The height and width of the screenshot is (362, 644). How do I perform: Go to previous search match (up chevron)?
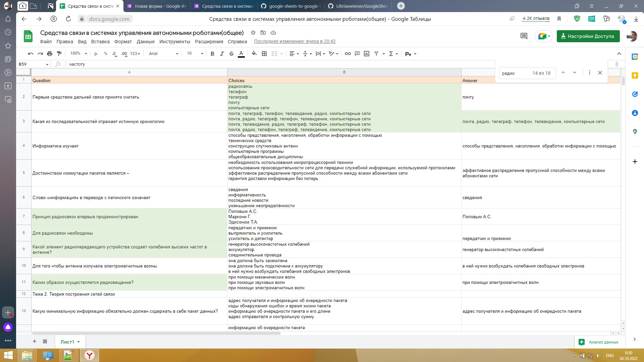coord(563,73)
